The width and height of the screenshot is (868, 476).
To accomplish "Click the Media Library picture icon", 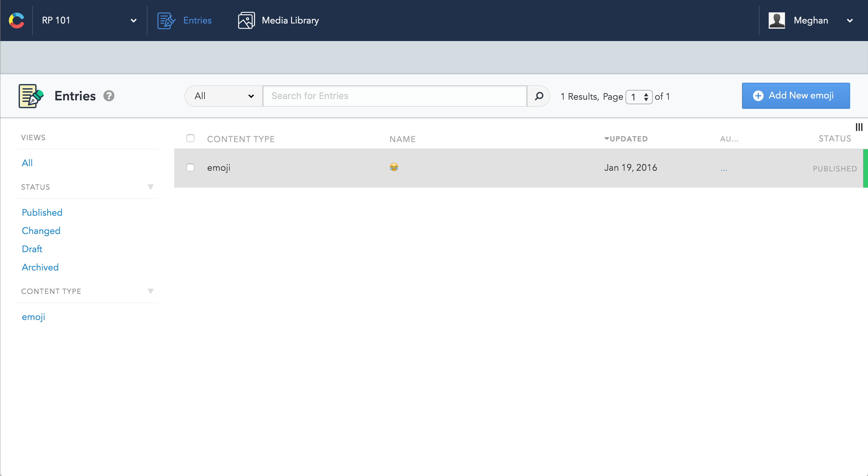I will pos(246,21).
